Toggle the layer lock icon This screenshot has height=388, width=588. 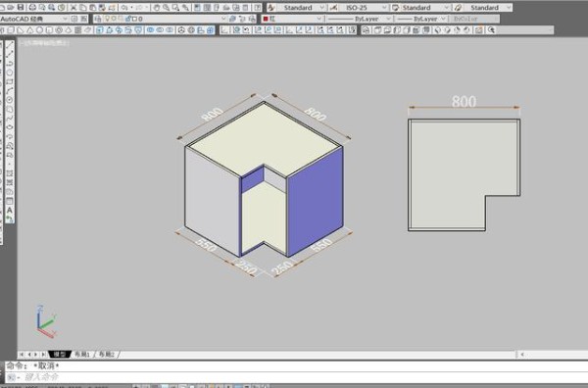point(128,19)
